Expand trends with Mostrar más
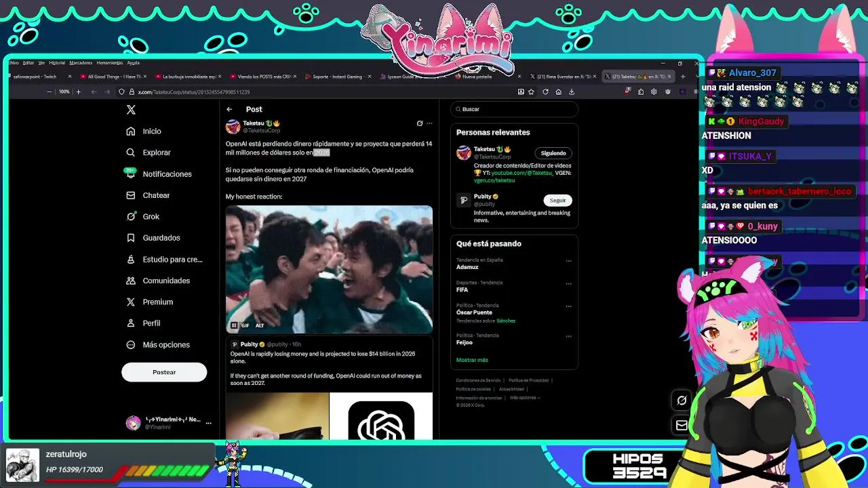Viewport: 868px width, 488px height. click(x=472, y=360)
